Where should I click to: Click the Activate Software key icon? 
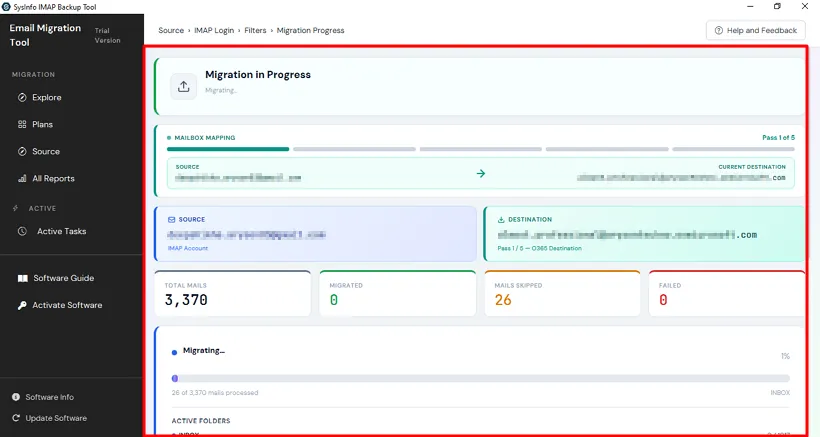(x=22, y=305)
